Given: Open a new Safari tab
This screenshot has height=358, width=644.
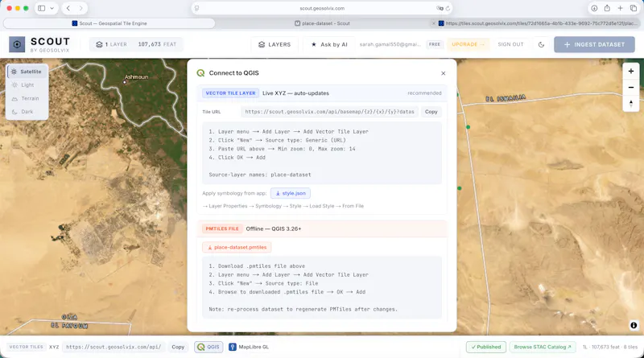Looking at the screenshot, I should 620,8.
